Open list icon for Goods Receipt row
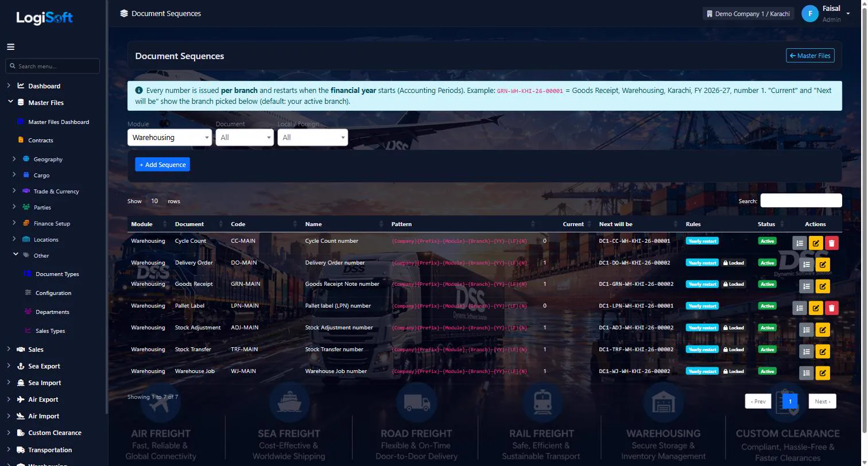The height and width of the screenshot is (466, 868). point(807,286)
